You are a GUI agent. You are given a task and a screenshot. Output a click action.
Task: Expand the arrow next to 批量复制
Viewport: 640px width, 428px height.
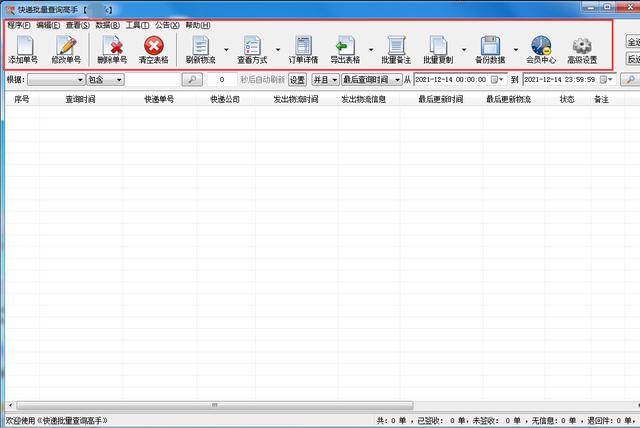coord(464,49)
